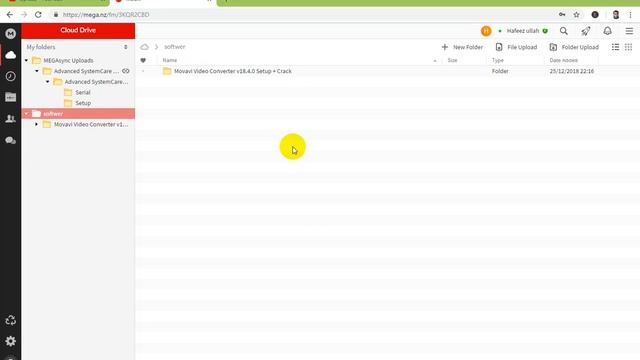640x360 pixels.
Task: Click the shared link icon on Advanced SystemCare
Action: pyautogui.click(x=126, y=71)
